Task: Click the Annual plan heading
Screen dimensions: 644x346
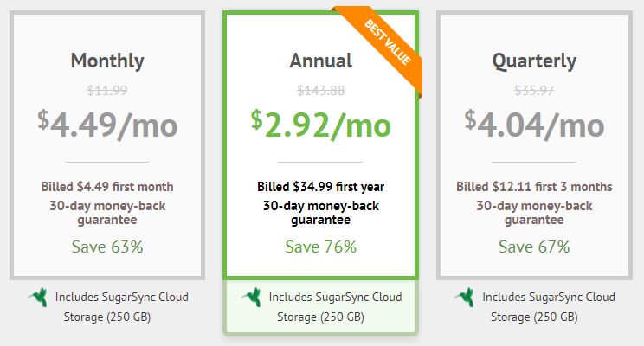Action: (321, 61)
